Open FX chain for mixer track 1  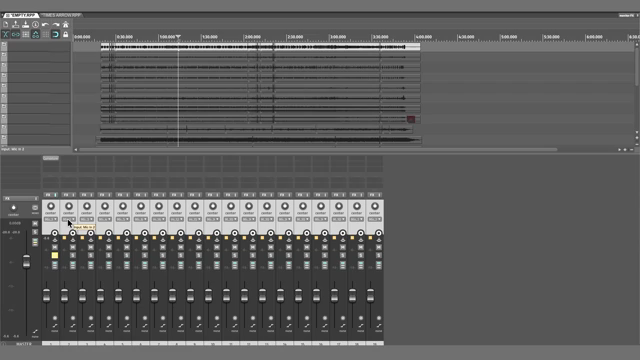48,195
